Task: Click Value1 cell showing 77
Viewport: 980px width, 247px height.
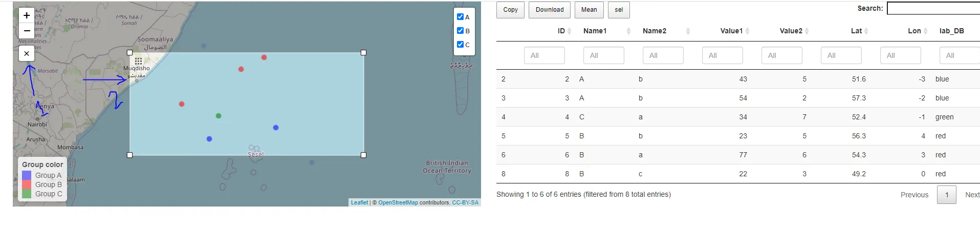Action: coord(743,155)
